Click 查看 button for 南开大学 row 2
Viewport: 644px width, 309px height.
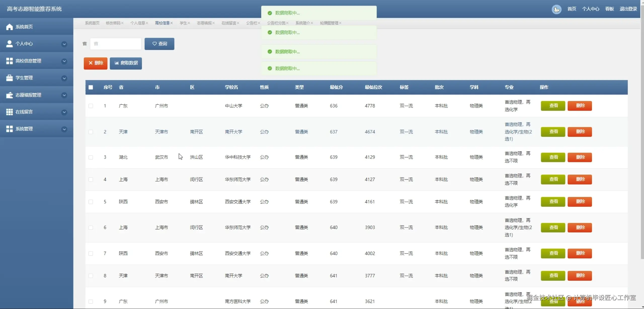553,132
